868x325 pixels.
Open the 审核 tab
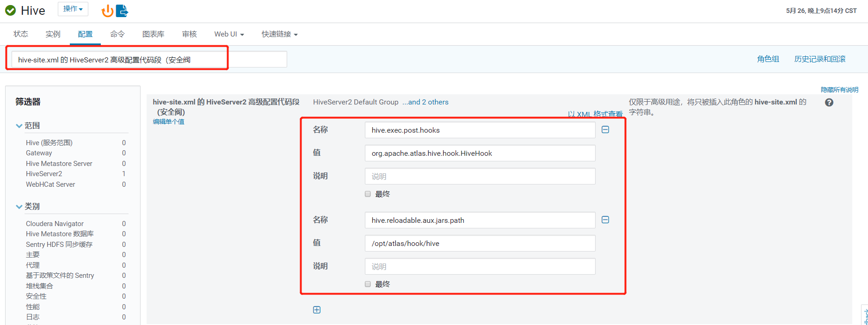coord(190,34)
